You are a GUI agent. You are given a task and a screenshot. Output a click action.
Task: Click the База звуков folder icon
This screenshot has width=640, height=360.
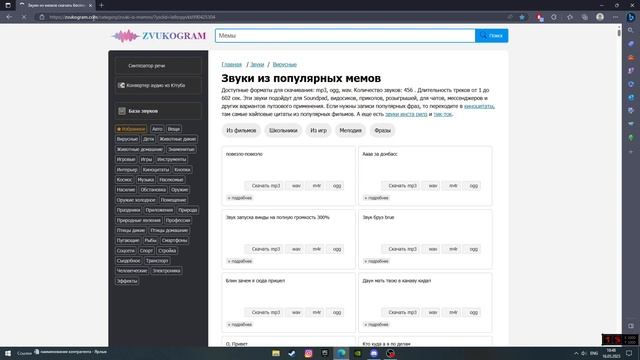pos(122,111)
